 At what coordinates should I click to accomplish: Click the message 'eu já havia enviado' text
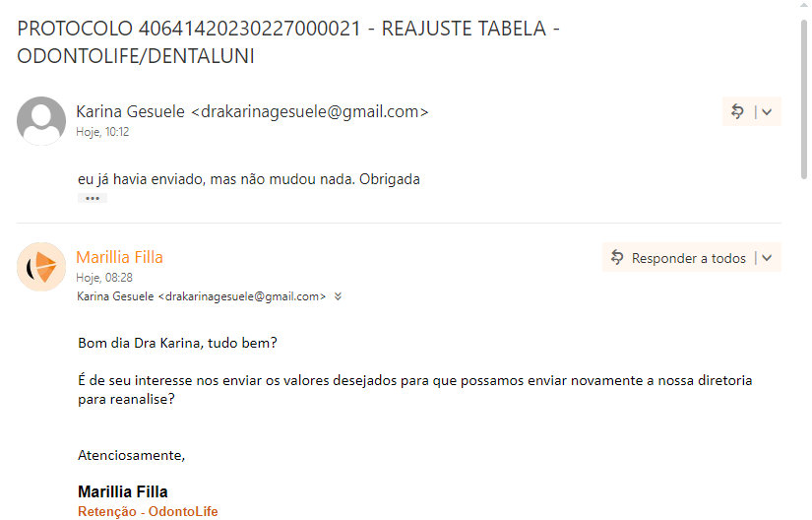pyautogui.click(x=249, y=179)
